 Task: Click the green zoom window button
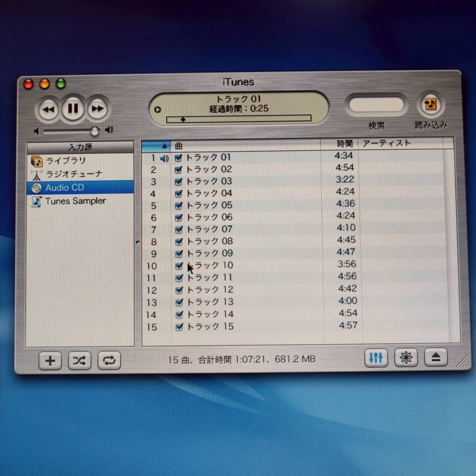point(61,84)
